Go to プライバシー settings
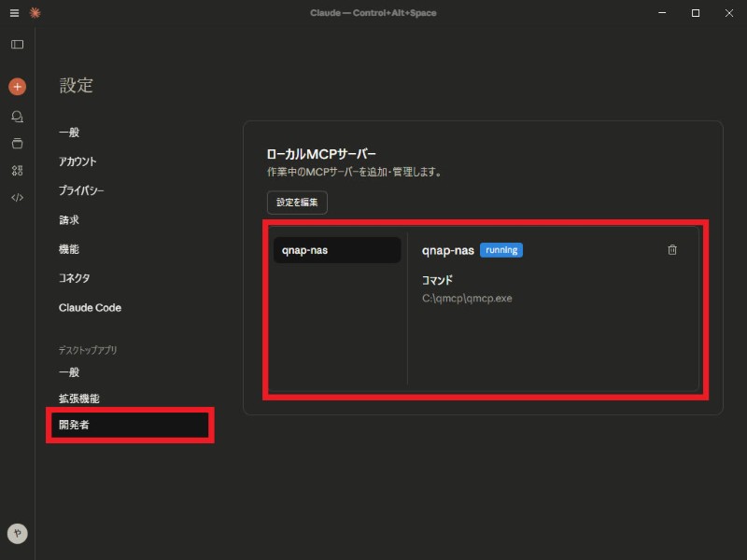Viewport: 747px width, 560px height. pyautogui.click(x=81, y=190)
